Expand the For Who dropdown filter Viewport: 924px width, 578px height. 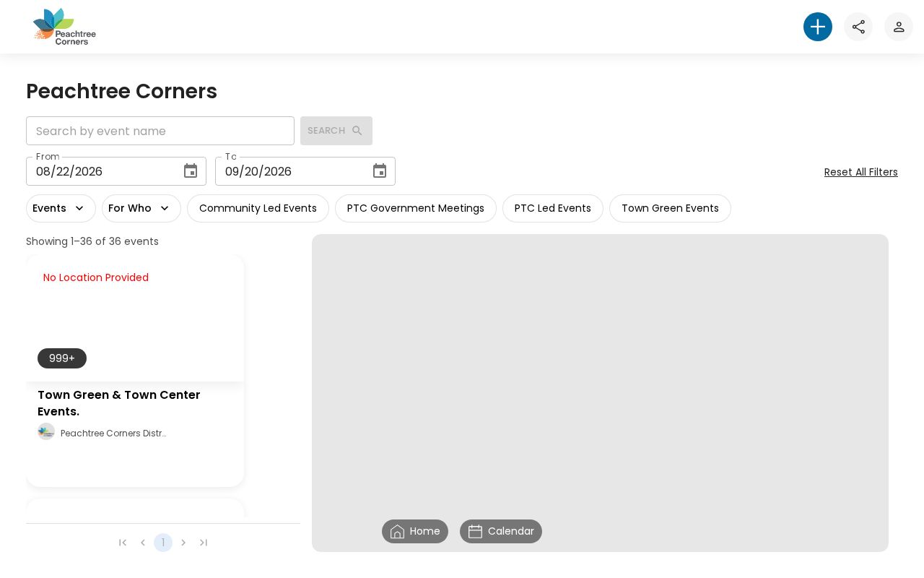tap(141, 208)
